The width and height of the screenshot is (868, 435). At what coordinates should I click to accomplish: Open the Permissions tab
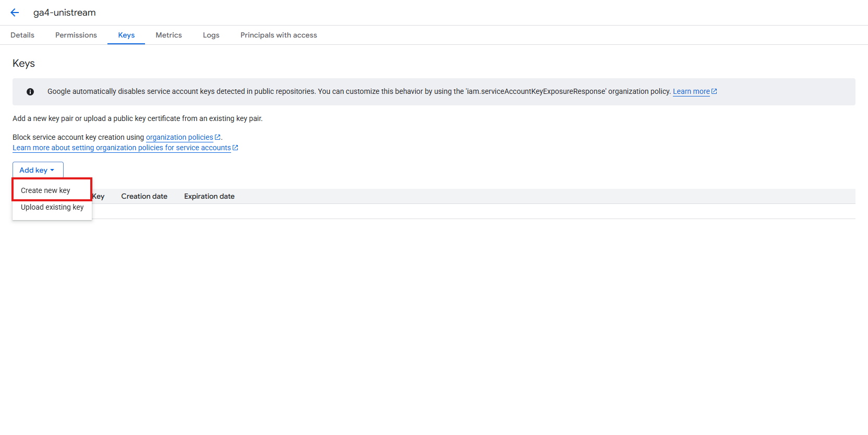76,35
